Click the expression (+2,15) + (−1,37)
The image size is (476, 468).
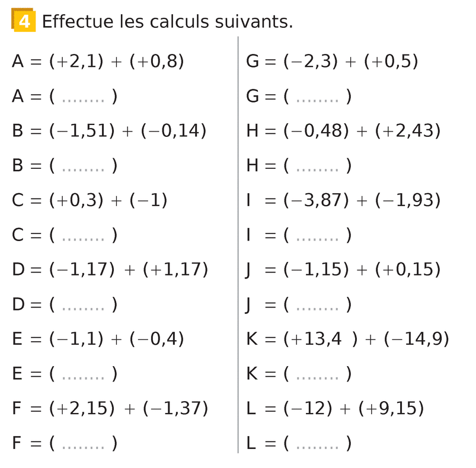click(x=129, y=409)
